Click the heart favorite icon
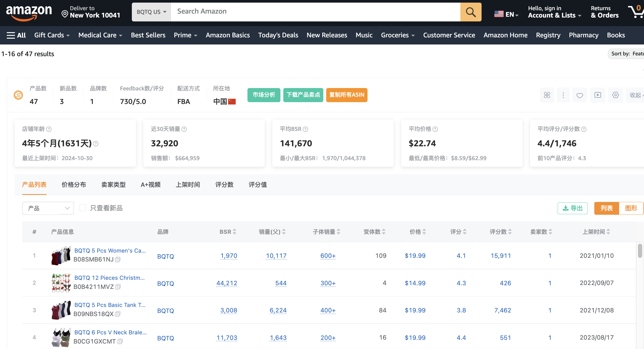The image size is (644, 349). click(x=580, y=95)
